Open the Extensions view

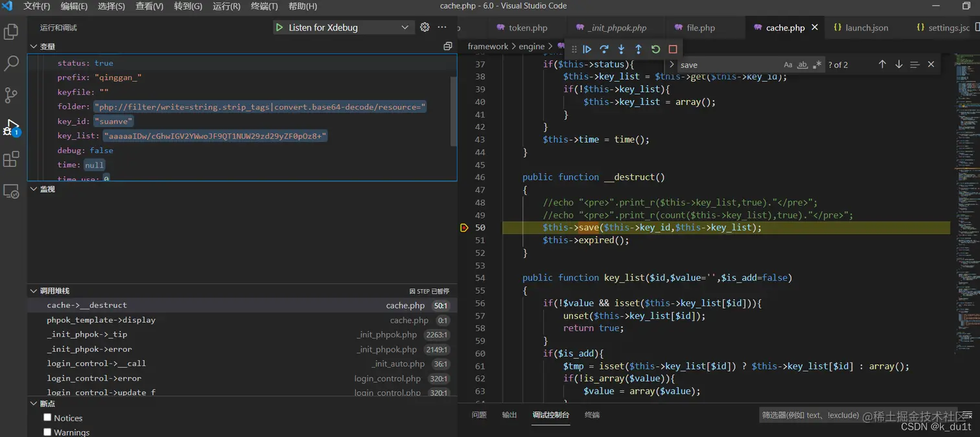click(x=11, y=159)
